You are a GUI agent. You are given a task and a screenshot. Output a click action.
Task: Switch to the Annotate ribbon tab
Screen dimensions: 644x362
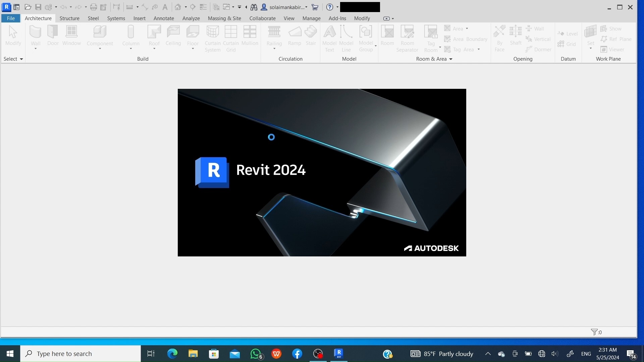[x=164, y=18]
